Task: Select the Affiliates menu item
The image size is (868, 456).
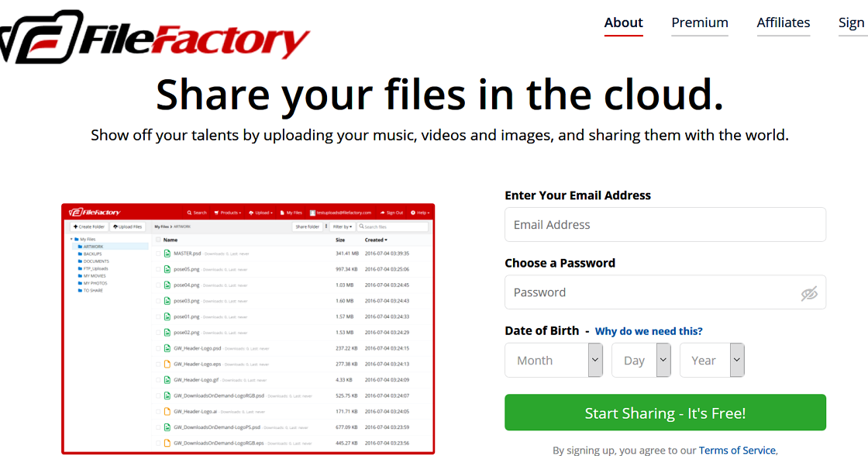Action: [784, 23]
